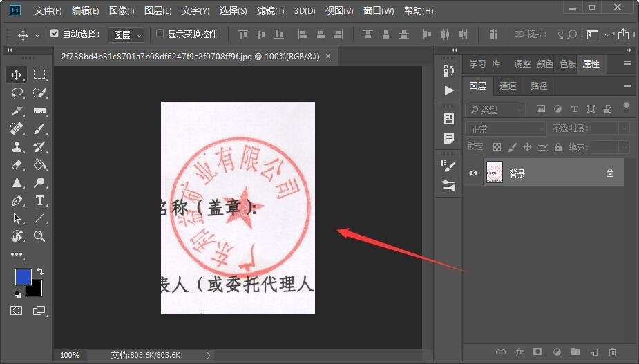This screenshot has width=639, height=364.
Task: Select the Eyedropper tool
Action: 17,111
